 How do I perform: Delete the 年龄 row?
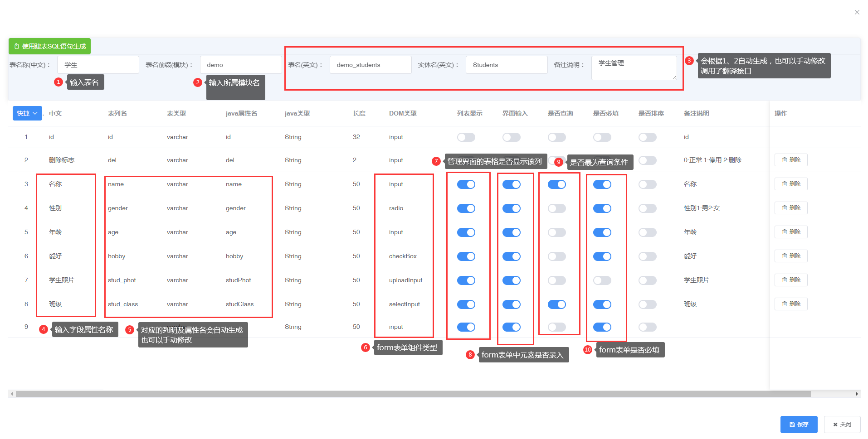[x=791, y=232]
